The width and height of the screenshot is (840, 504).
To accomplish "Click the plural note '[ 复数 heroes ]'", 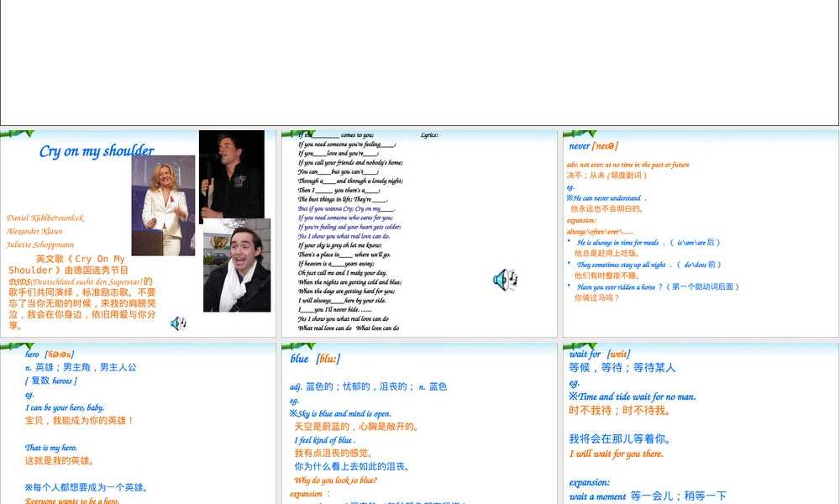I will point(51,381).
